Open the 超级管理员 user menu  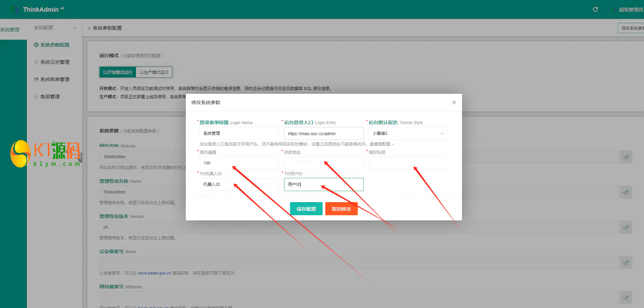627,10
